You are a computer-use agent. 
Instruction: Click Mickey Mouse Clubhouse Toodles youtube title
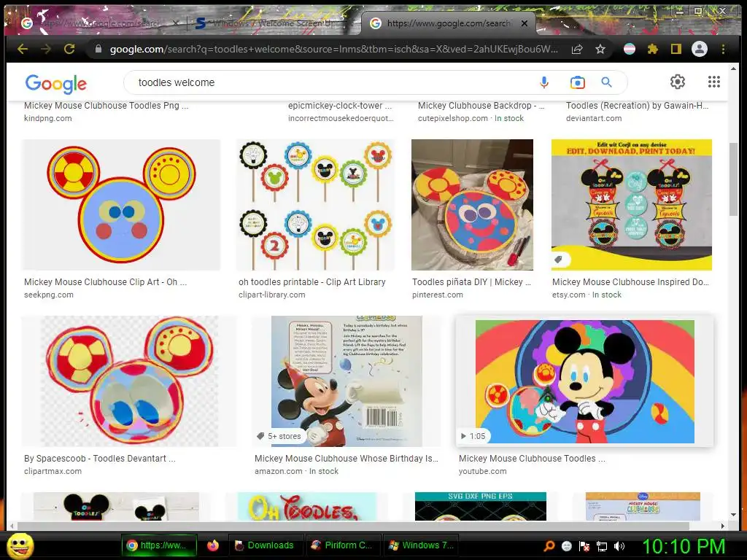(x=532, y=459)
